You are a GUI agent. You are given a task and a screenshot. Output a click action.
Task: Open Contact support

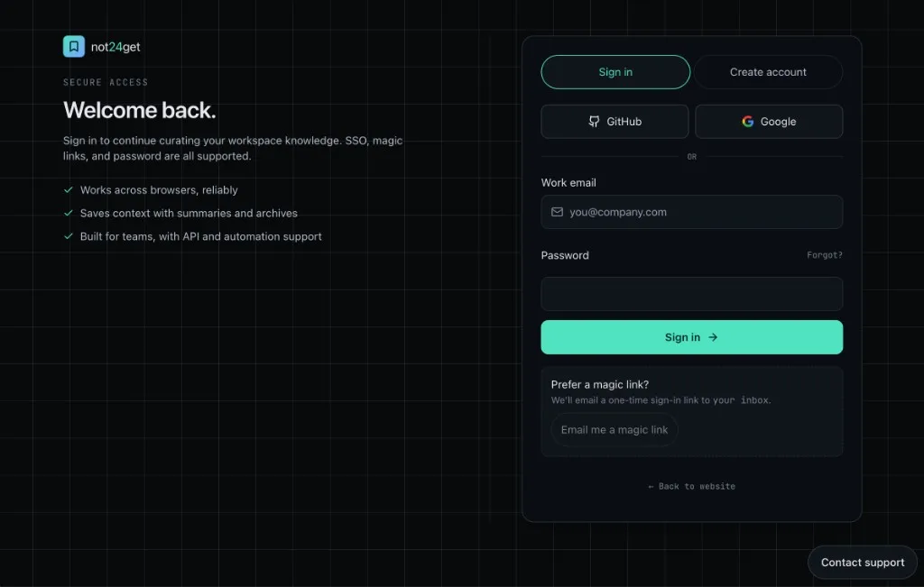coord(862,563)
